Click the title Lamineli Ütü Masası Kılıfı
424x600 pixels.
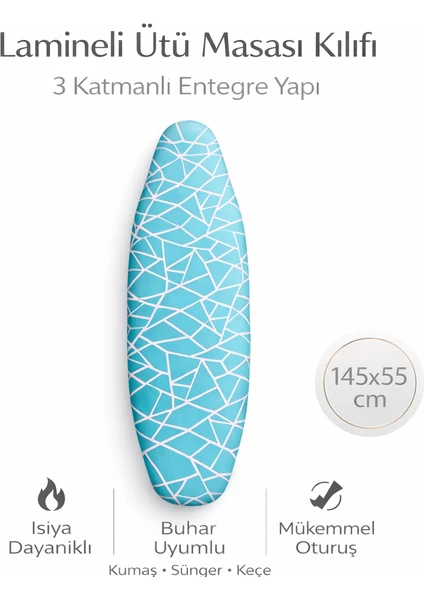point(188,44)
